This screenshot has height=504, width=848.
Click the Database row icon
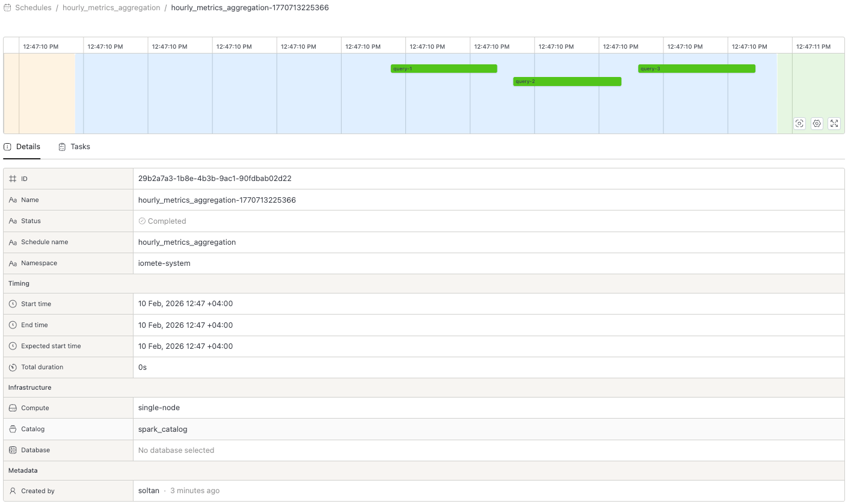tap(13, 450)
